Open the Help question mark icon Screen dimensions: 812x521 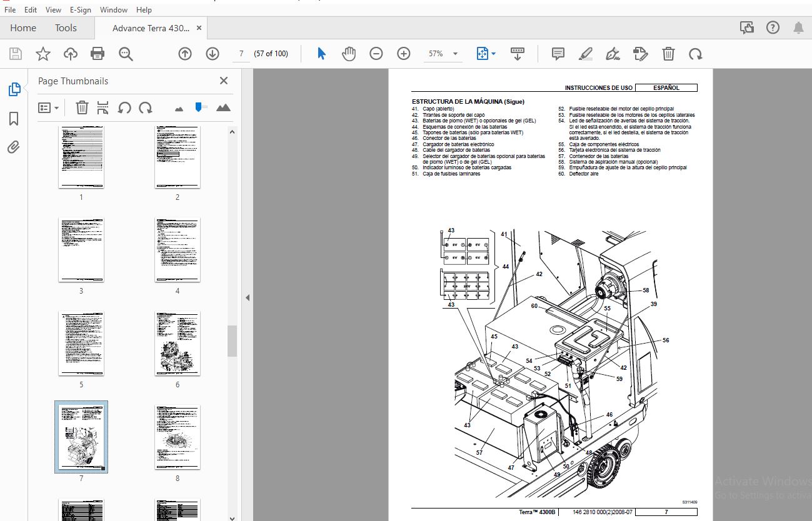click(x=773, y=27)
